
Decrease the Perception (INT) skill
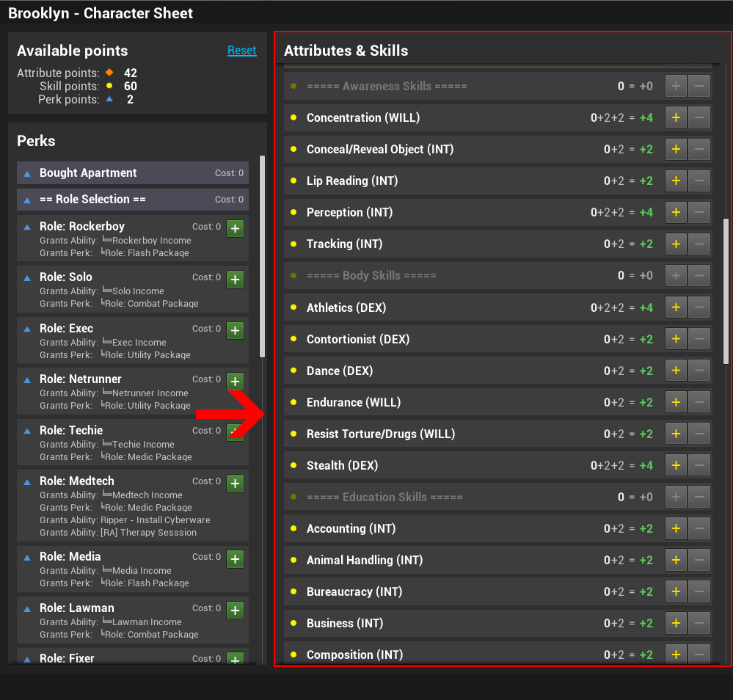[699, 212]
